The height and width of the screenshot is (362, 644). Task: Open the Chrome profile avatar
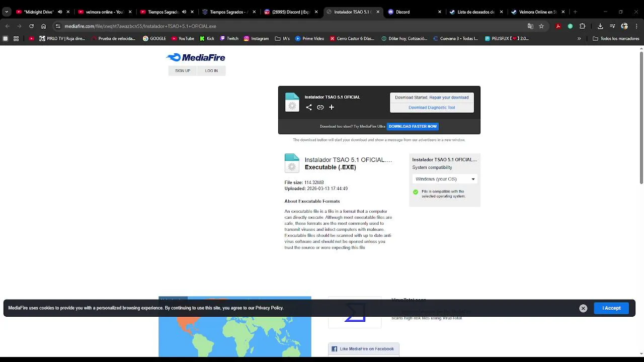coord(624,26)
